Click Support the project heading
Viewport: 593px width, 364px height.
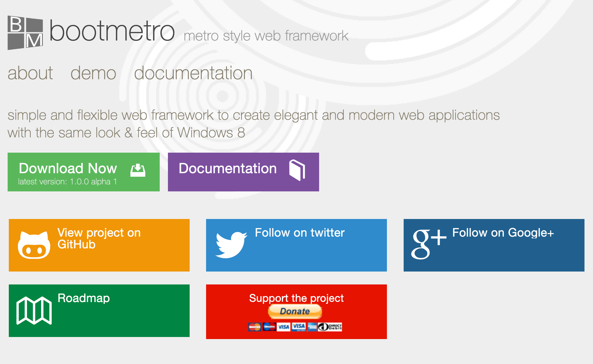tap(296, 298)
